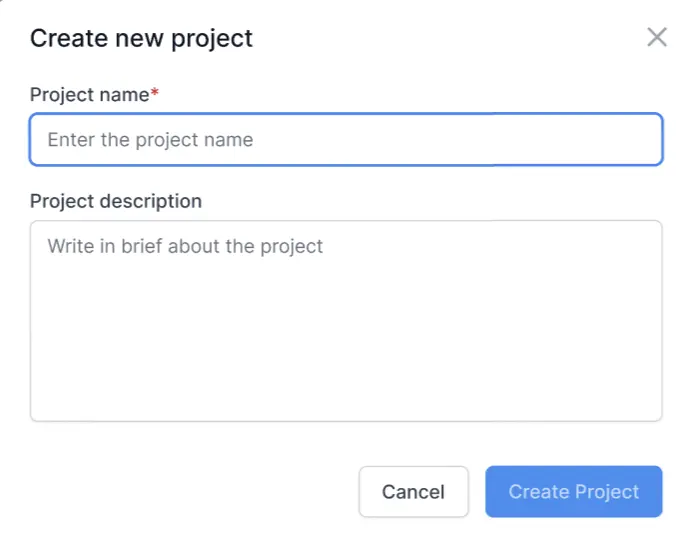Submit the form with Create Project

573,491
